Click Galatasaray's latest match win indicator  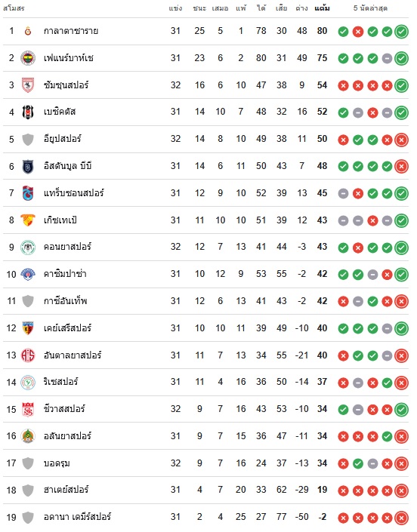click(401, 32)
